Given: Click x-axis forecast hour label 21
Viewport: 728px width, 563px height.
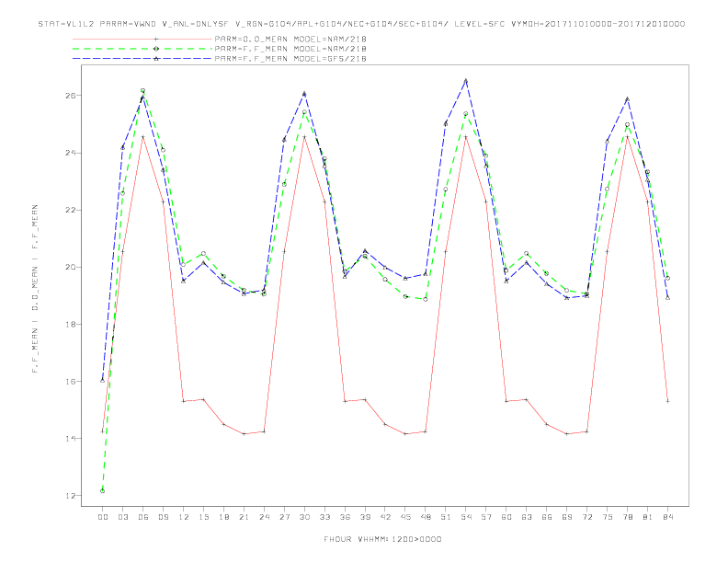Looking at the screenshot, I should click(x=244, y=517).
